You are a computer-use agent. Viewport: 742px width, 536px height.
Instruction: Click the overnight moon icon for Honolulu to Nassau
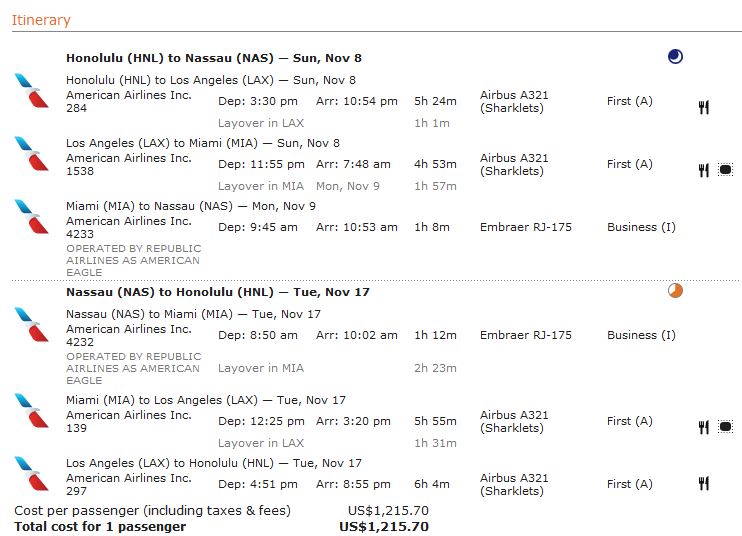tap(675, 57)
